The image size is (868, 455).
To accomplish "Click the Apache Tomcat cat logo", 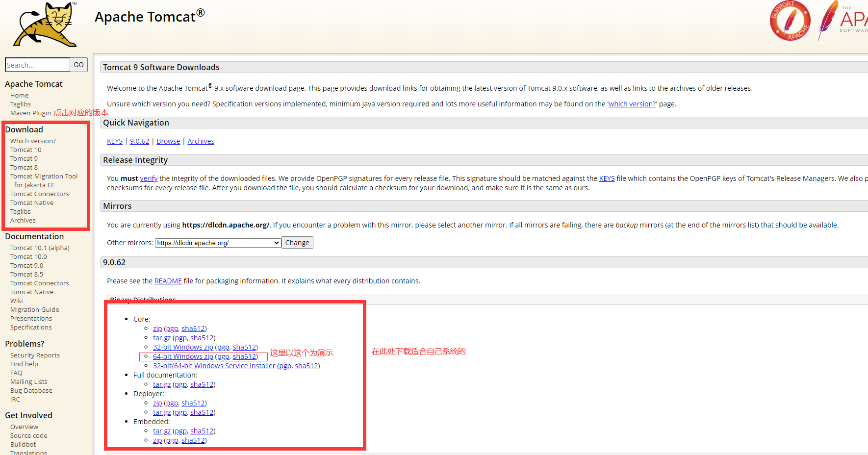I will click(45, 25).
